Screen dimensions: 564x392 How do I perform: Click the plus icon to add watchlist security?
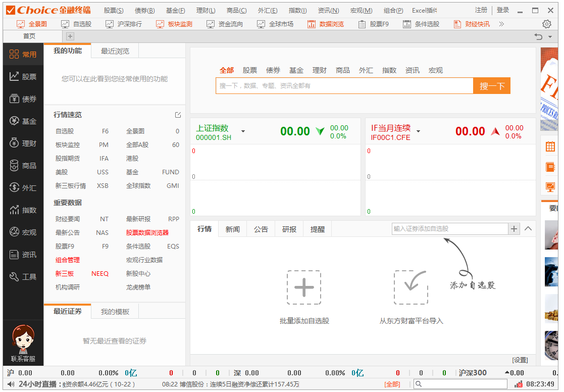tap(514, 229)
